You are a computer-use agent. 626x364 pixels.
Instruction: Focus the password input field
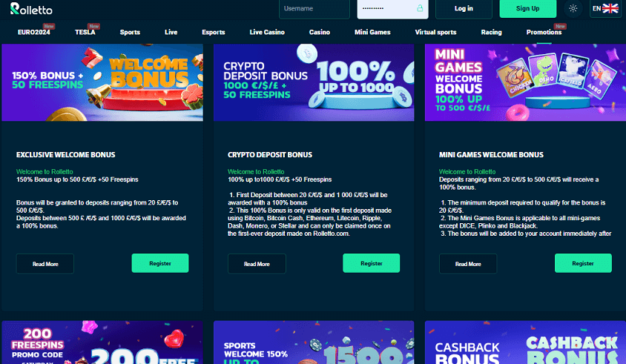pos(392,8)
